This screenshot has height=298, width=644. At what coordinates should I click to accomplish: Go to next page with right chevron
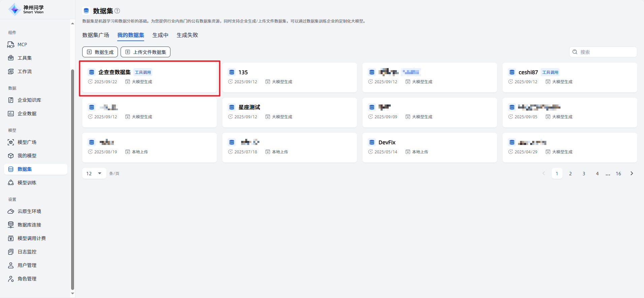(632, 174)
